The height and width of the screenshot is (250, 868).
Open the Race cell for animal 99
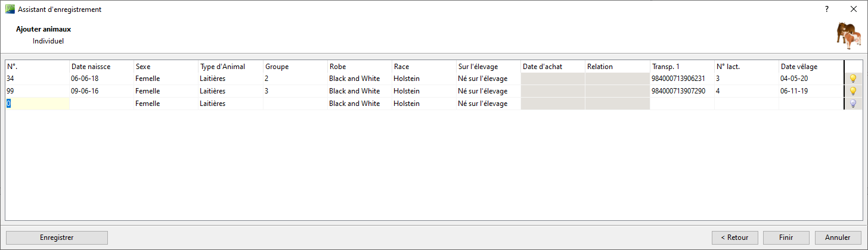click(x=423, y=91)
